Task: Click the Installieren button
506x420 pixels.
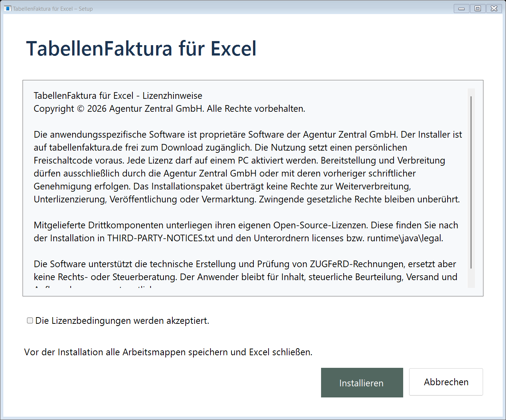Action: click(x=362, y=383)
